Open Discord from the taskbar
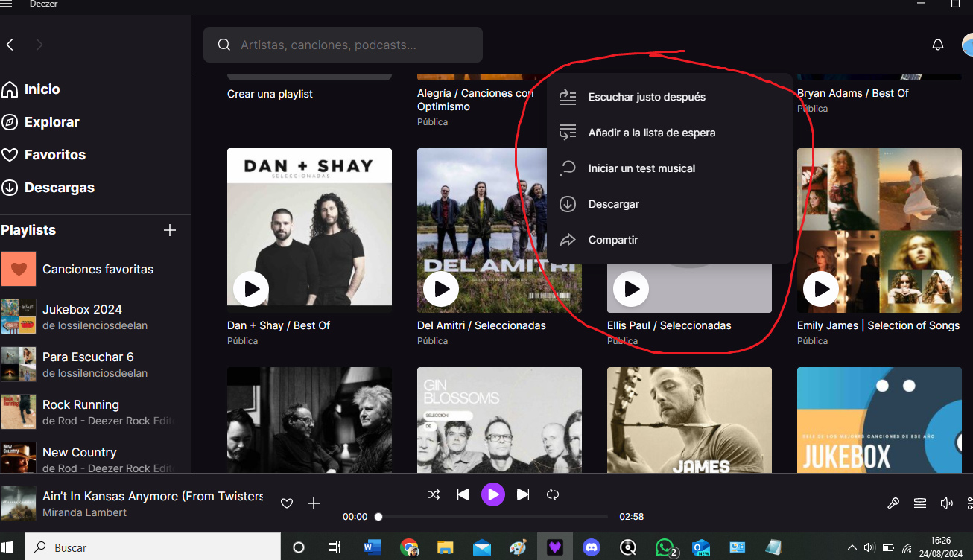Viewport: 973px width, 560px height. [592, 547]
